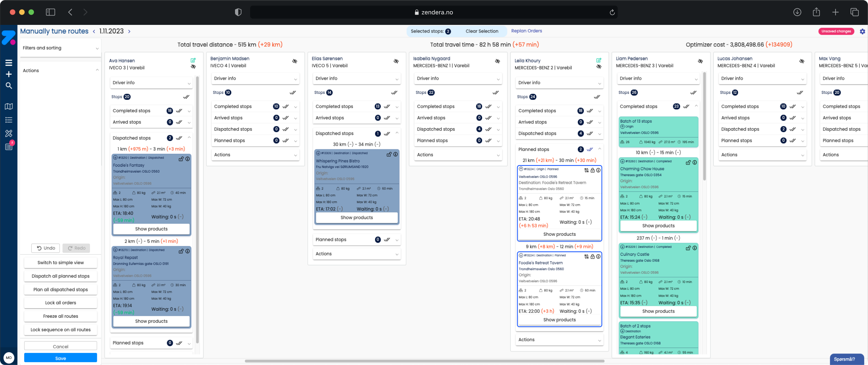Open the map view sidebar icon
The image size is (868, 365).
click(x=9, y=107)
